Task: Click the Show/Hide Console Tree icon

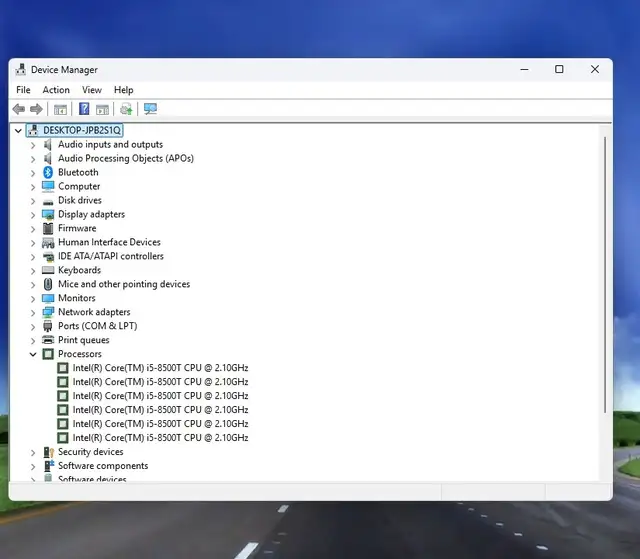Action: (60, 109)
